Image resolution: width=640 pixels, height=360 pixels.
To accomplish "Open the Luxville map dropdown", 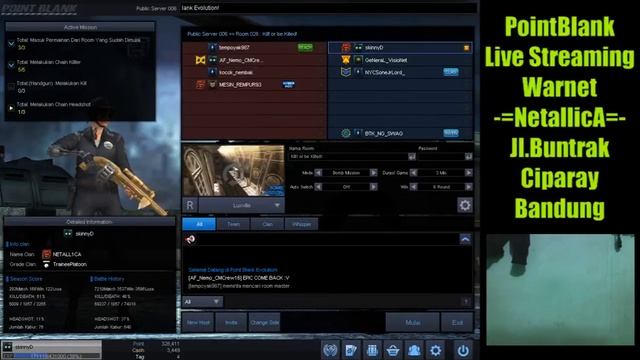I will click(242, 205).
